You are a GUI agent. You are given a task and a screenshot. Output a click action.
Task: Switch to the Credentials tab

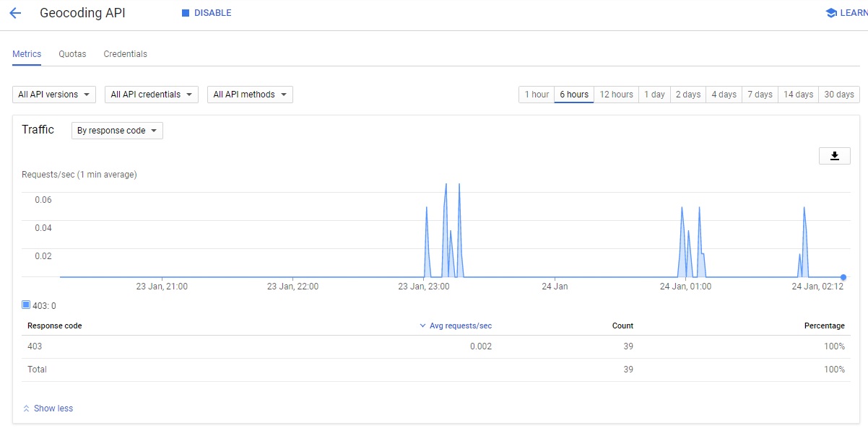125,53
